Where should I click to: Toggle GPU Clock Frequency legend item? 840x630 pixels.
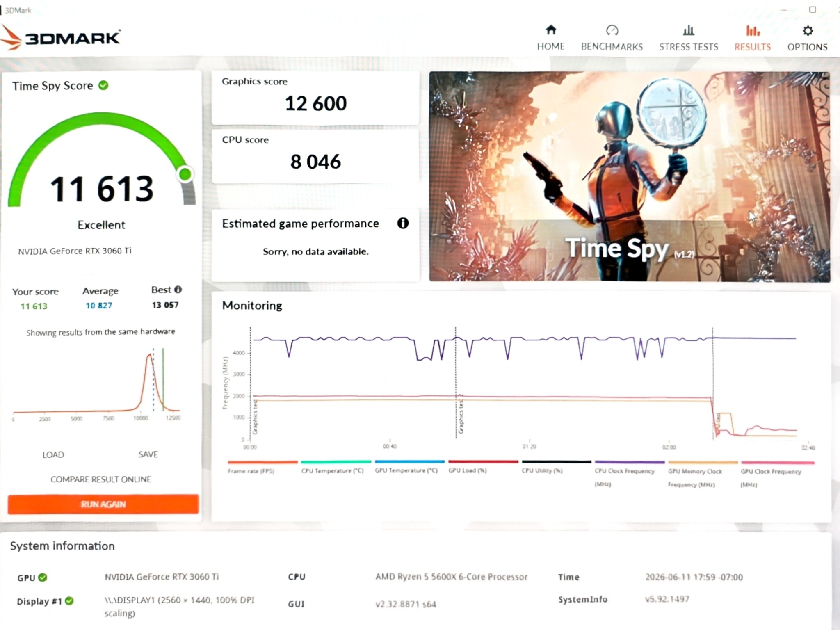tap(777, 474)
